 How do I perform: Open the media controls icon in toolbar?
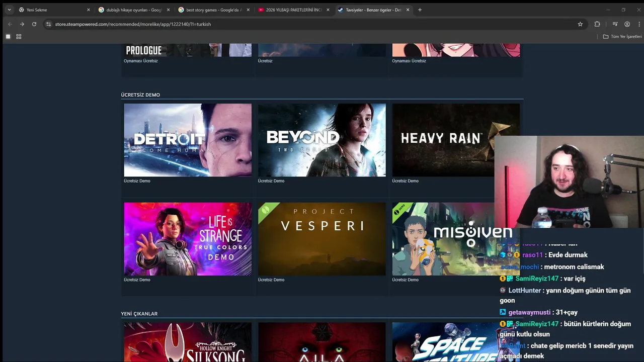[615, 24]
